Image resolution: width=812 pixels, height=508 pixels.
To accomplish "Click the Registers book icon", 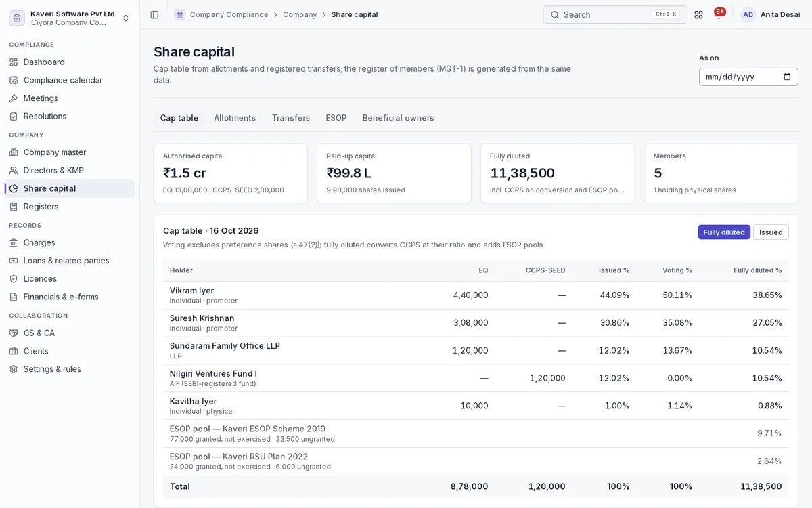I will pos(14,207).
